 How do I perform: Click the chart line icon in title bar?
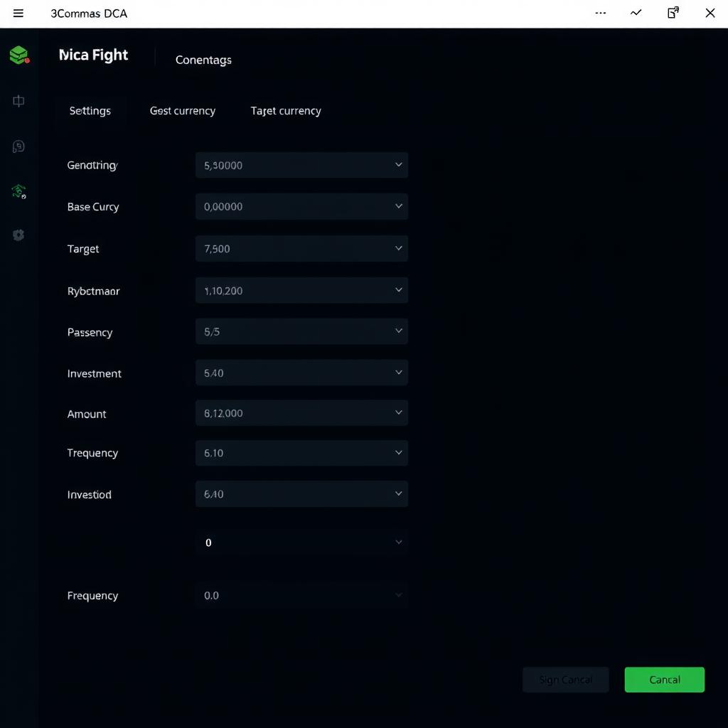636,13
